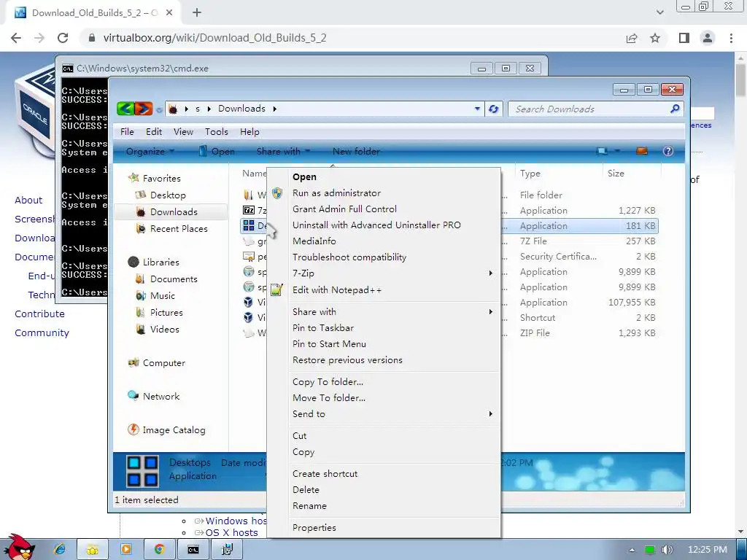The image size is (747, 560).
Task: Click the OS X hosts link
Action: click(231, 532)
